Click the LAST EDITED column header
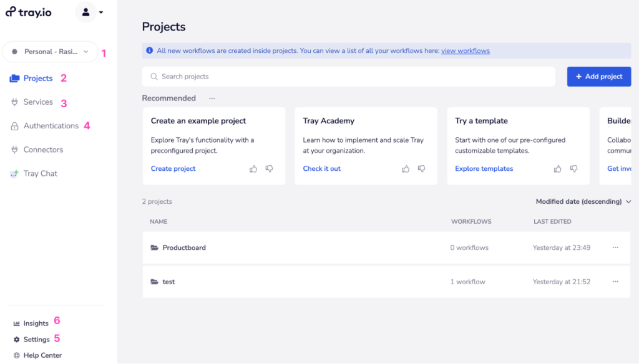The width and height of the screenshot is (639, 364). click(x=552, y=221)
